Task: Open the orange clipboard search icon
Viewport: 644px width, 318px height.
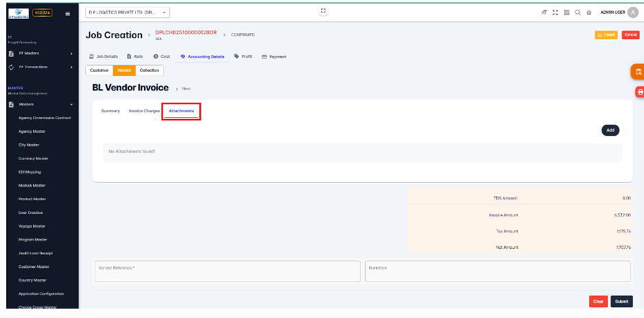Action: tap(638, 71)
